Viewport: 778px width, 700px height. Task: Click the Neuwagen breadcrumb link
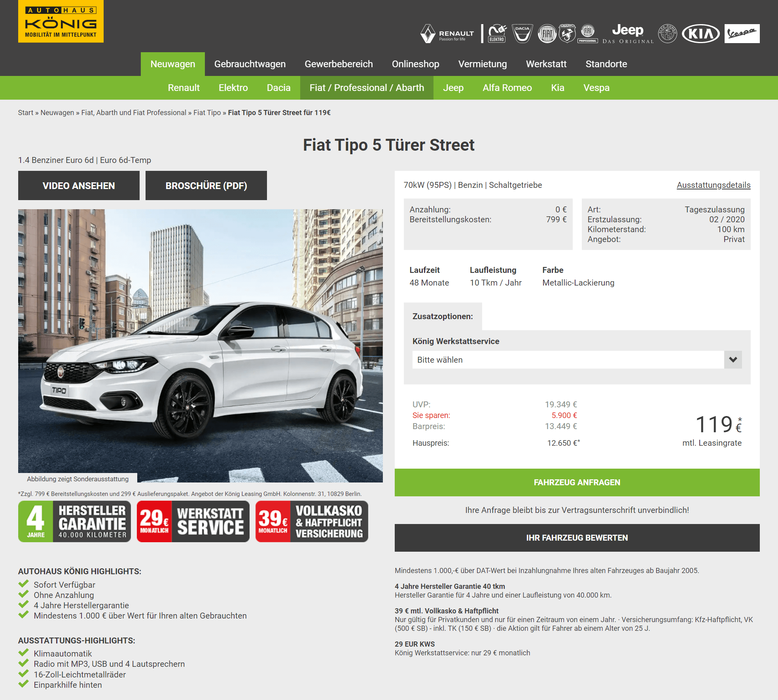(57, 113)
